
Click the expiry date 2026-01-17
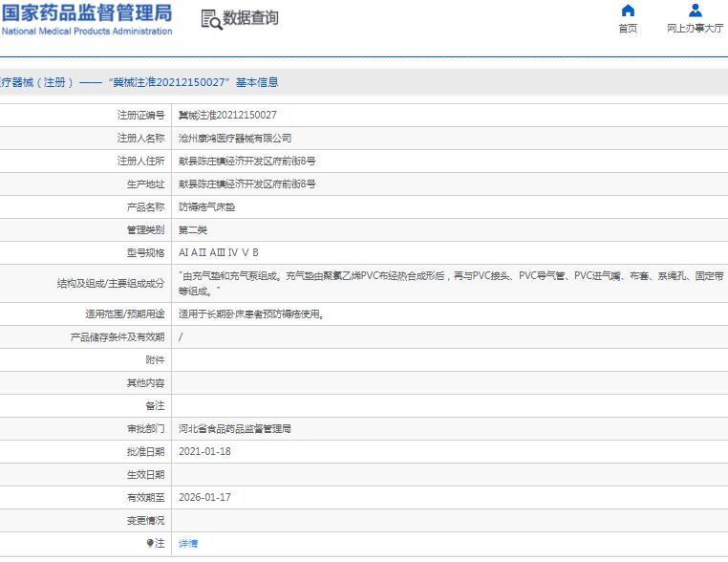[x=204, y=497]
